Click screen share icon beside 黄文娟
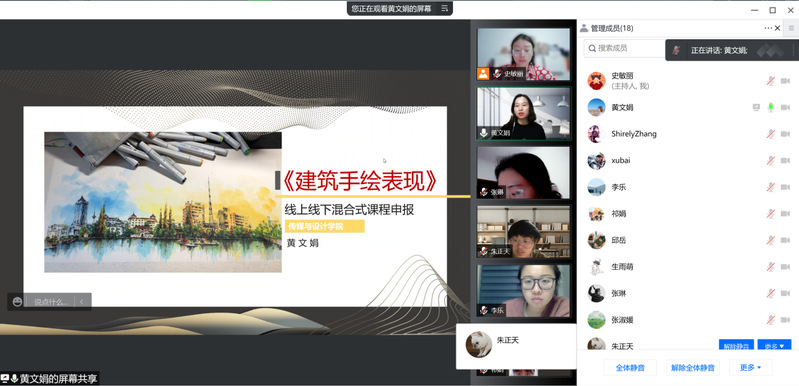The height and width of the screenshot is (386, 799). [x=756, y=107]
